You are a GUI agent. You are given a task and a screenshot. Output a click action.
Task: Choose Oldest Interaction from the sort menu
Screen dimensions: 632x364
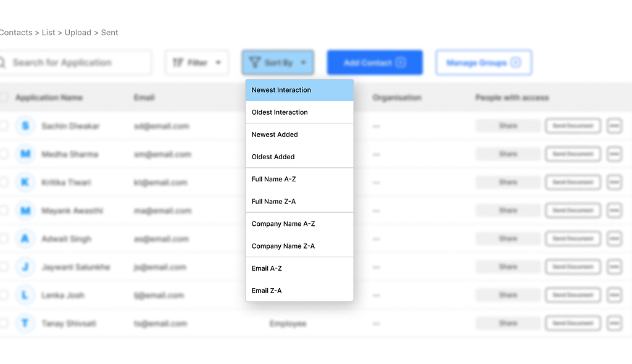coord(280,112)
